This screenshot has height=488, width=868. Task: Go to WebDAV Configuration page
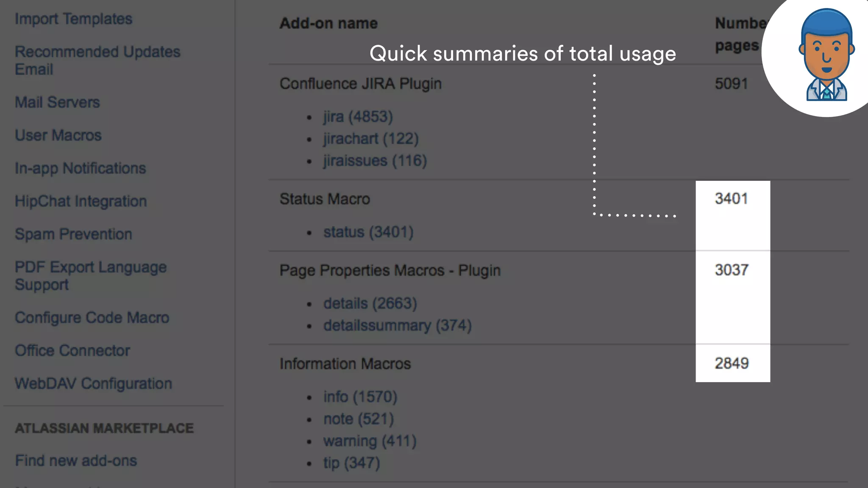pyautogui.click(x=93, y=384)
